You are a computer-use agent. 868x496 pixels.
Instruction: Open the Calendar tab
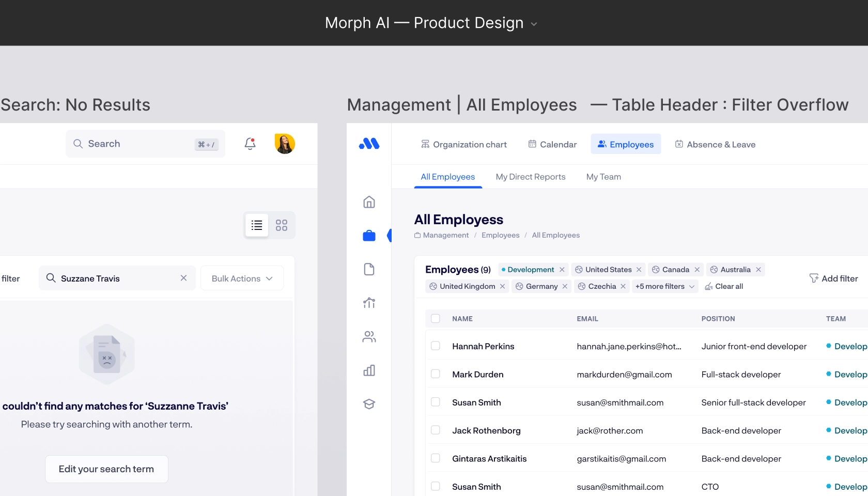(552, 144)
